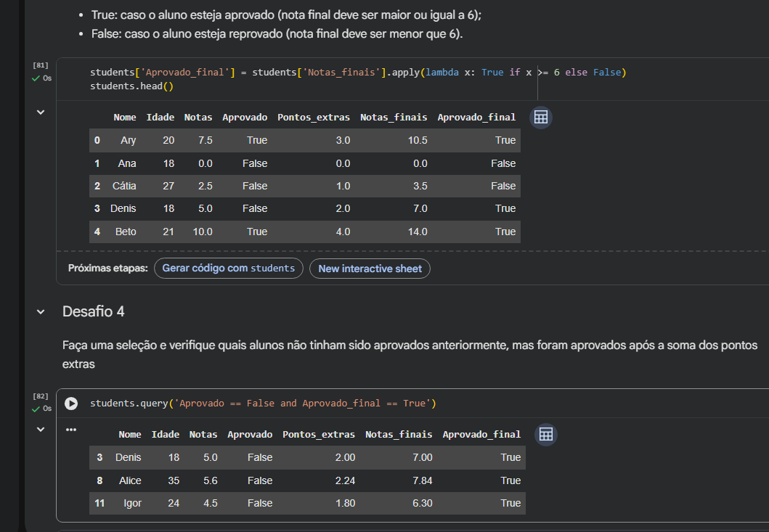
Task: Collapse output of the students.head cell
Action: pyautogui.click(x=41, y=112)
